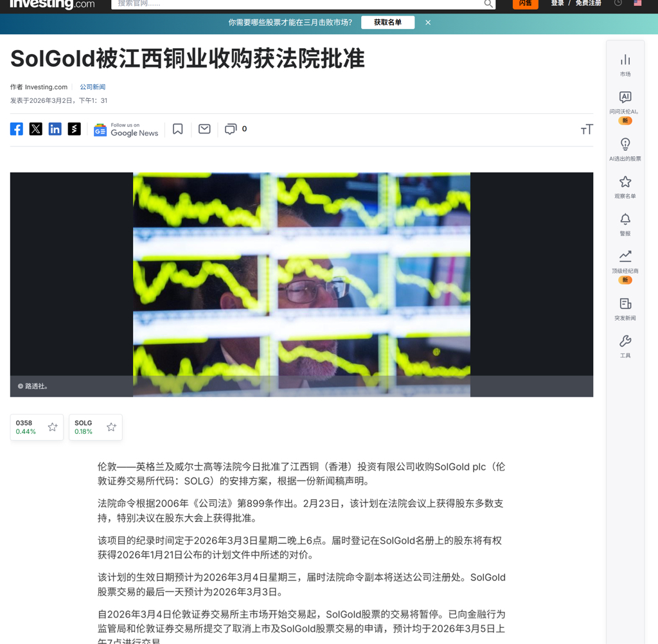The image size is (658, 644).
Task: Follow on Google News
Action: [126, 130]
